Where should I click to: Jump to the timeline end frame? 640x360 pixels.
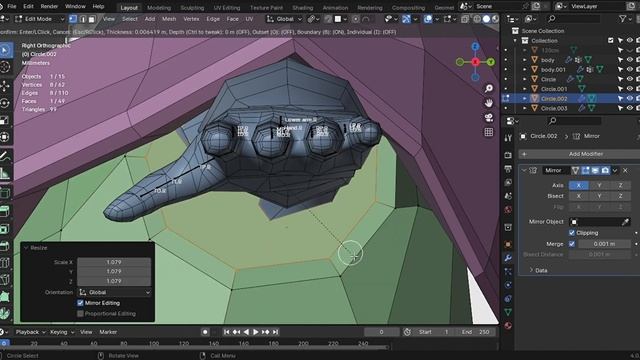coord(276,332)
